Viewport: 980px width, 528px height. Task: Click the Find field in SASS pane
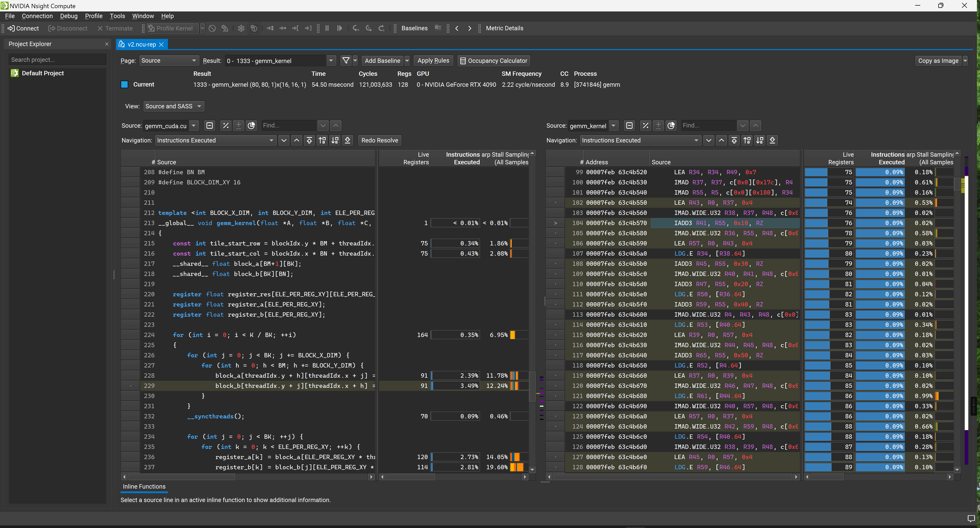click(x=708, y=126)
